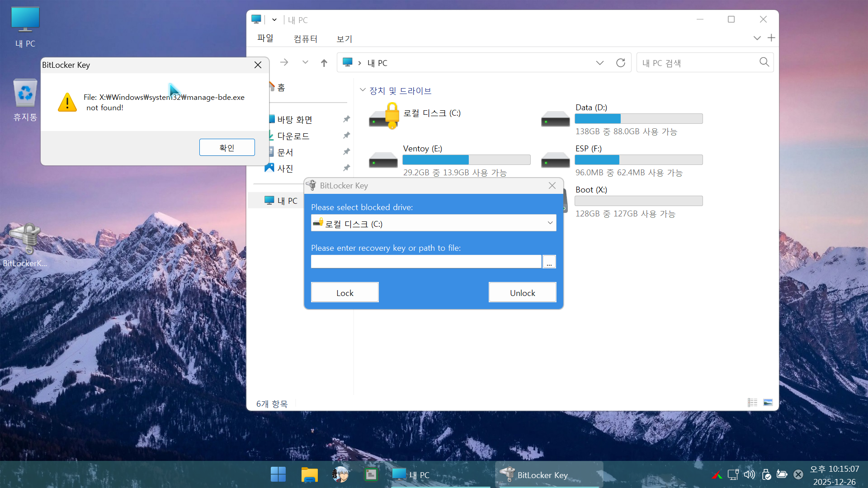The height and width of the screenshot is (488, 868).
Task: Click the volume icon in system tray
Action: pos(749,474)
